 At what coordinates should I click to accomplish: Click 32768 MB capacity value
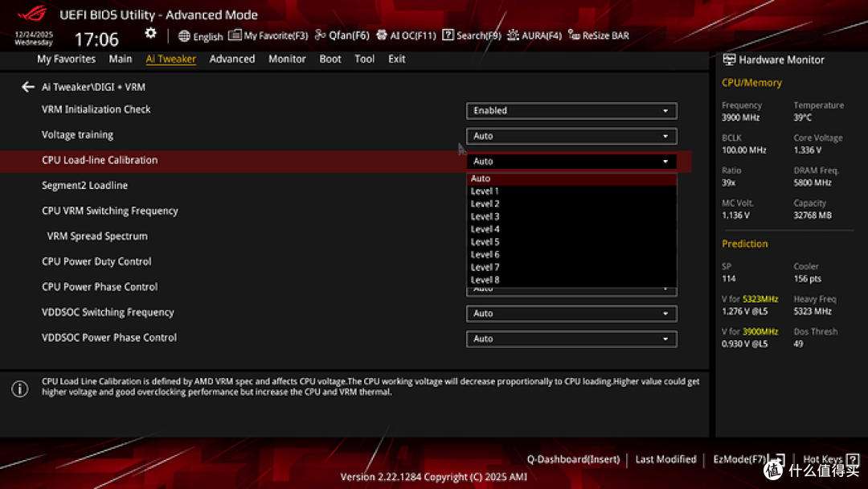click(x=812, y=216)
